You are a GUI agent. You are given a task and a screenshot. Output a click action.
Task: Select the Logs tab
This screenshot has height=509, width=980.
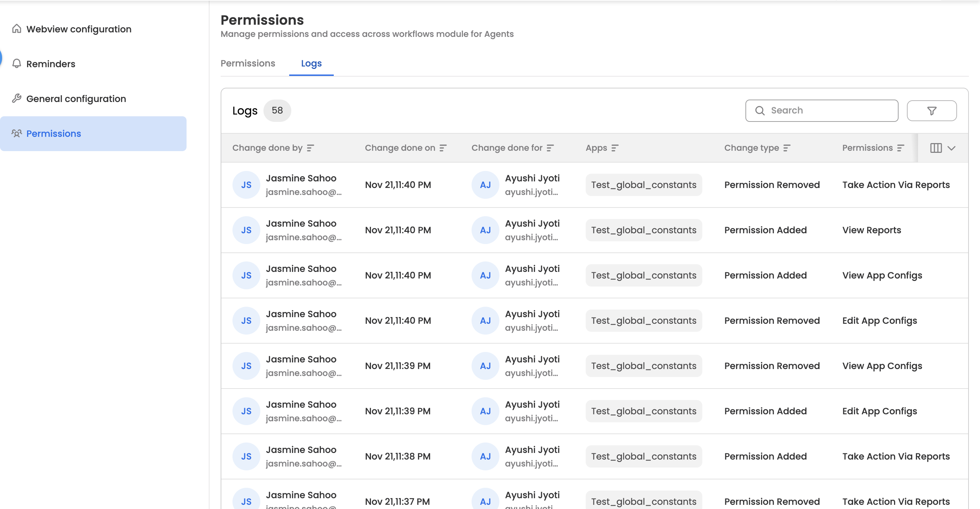[311, 63]
